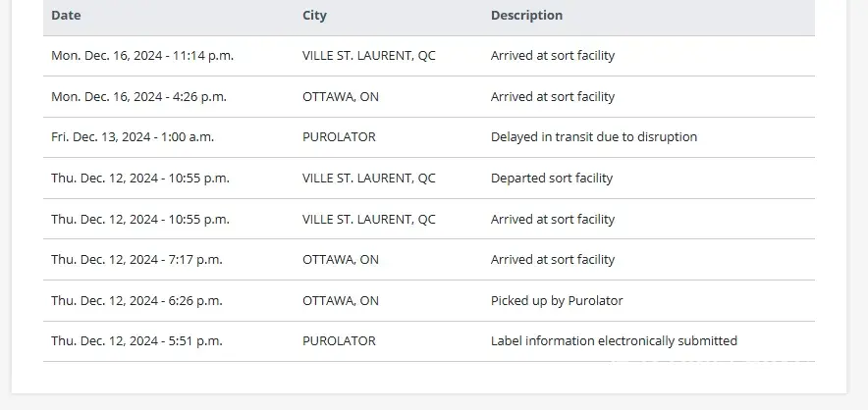Image resolution: width=868 pixels, height=410 pixels.
Task: Select PUROLATOR city in the Dec. 13 row
Action: (339, 137)
